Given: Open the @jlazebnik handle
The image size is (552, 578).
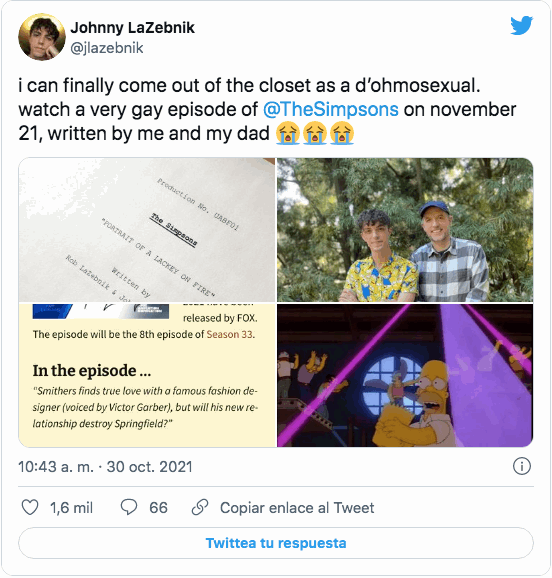Looking at the screenshot, I should 107,48.
